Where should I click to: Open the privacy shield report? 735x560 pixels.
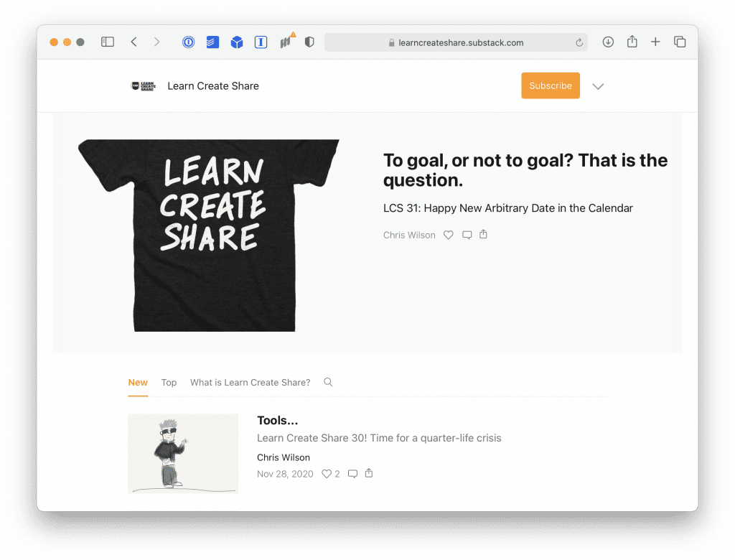pos(309,42)
